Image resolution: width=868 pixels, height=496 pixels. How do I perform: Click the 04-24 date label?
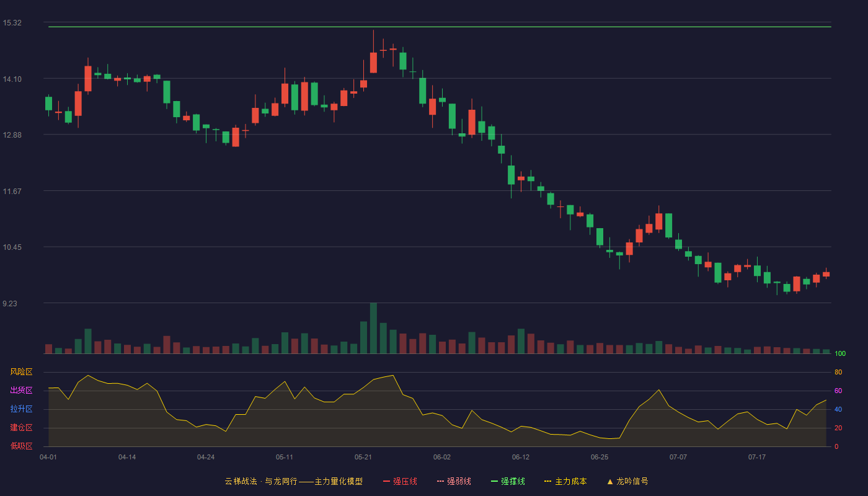point(206,457)
